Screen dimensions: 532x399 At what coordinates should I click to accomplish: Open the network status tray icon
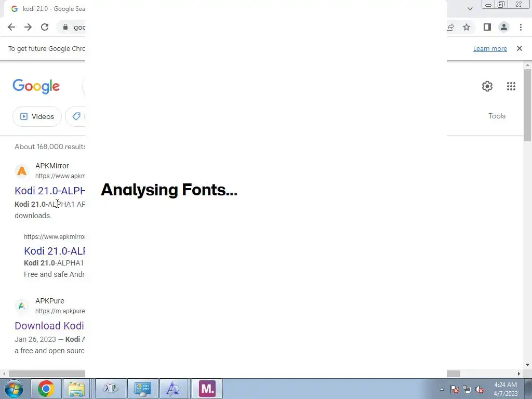coord(467,389)
